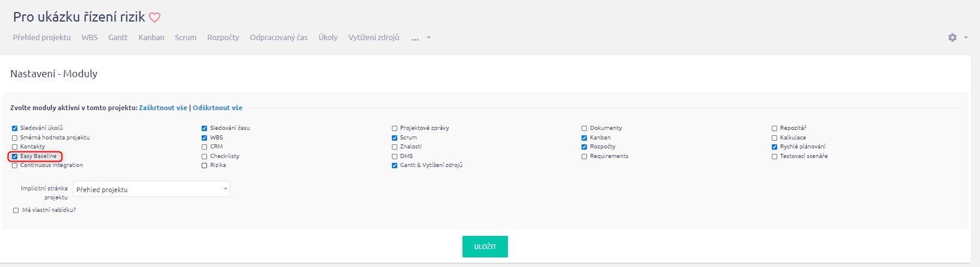Expand the arrow next to the three dots
This screenshot has width=980, height=267.
[x=428, y=38]
